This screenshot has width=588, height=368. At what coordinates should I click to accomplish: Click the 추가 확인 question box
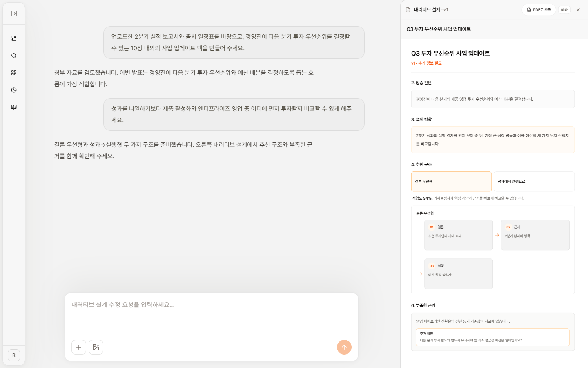coord(493,337)
